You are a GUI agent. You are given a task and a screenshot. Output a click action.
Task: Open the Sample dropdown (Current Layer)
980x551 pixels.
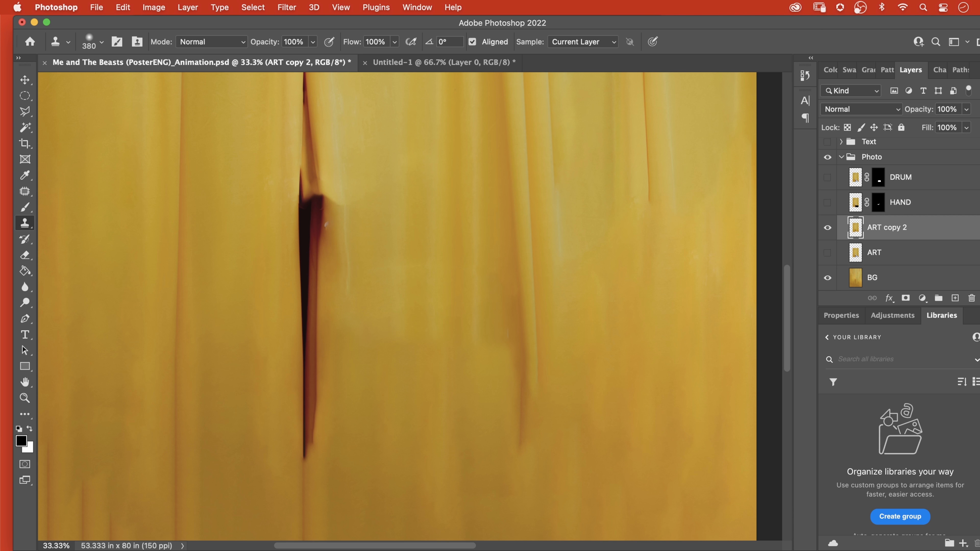click(x=583, y=42)
